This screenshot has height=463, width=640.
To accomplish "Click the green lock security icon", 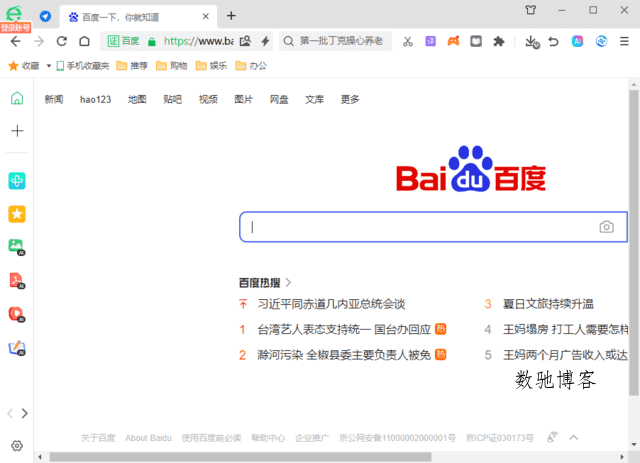I will point(152,41).
